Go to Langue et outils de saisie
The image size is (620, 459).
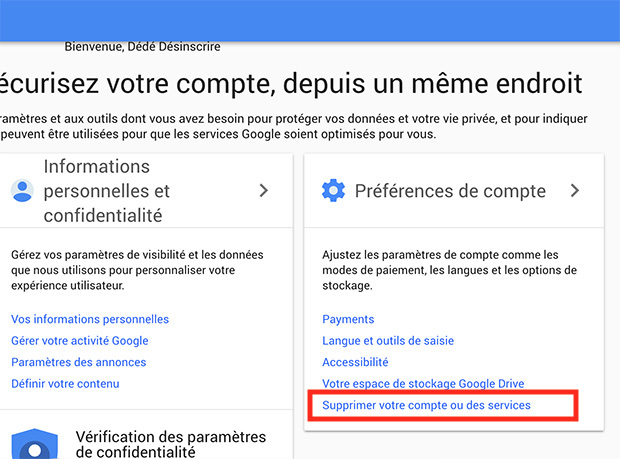tap(388, 341)
